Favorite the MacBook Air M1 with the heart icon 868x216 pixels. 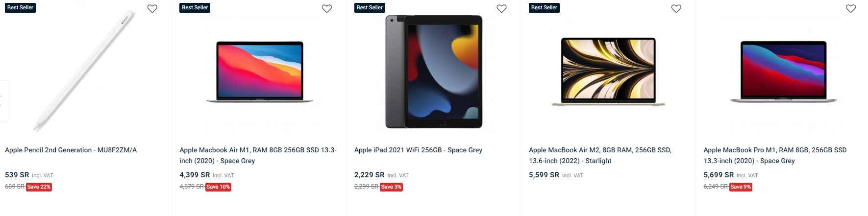pyautogui.click(x=327, y=9)
